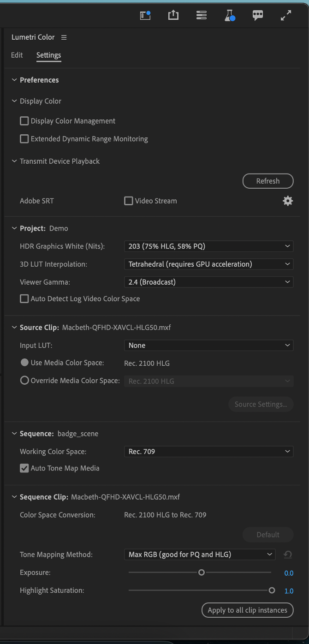
Task: Select the Settings tab
Action: click(x=48, y=55)
